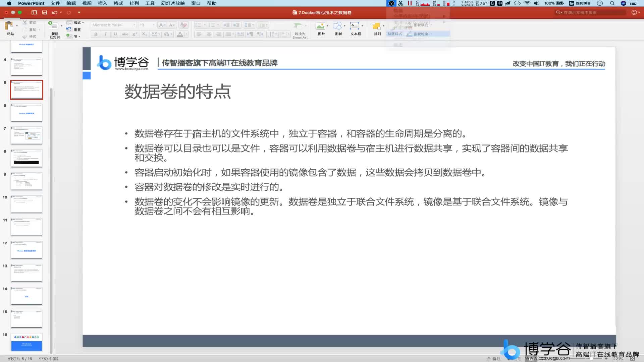Toggle Superscript formatting
Viewport: 644px width, 362px height.
coord(135,34)
